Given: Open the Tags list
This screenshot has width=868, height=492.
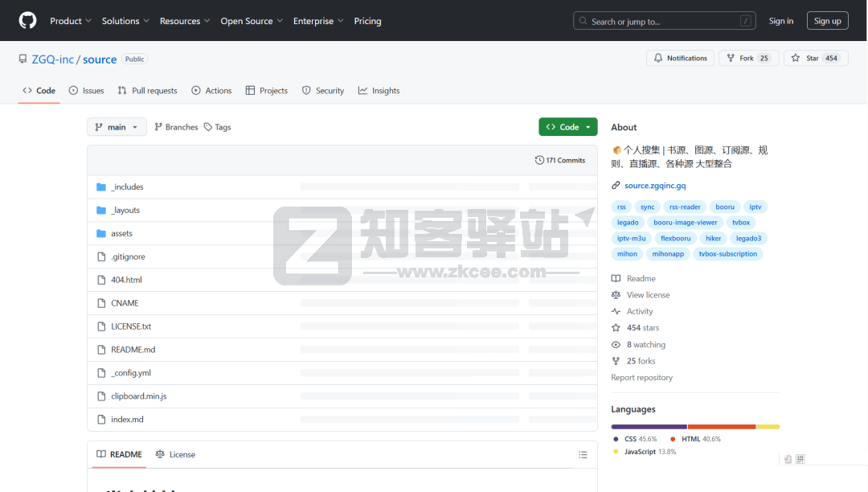Looking at the screenshot, I should [x=218, y=127].
